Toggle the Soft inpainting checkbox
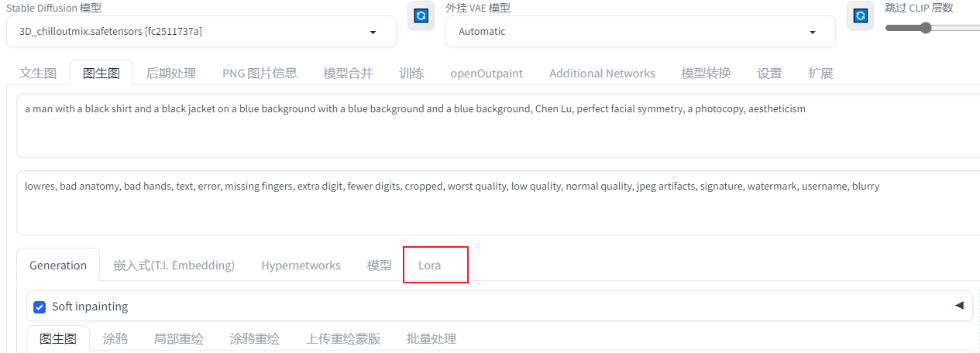This screenshot has height=353, width=980. [x=40, y=307]
